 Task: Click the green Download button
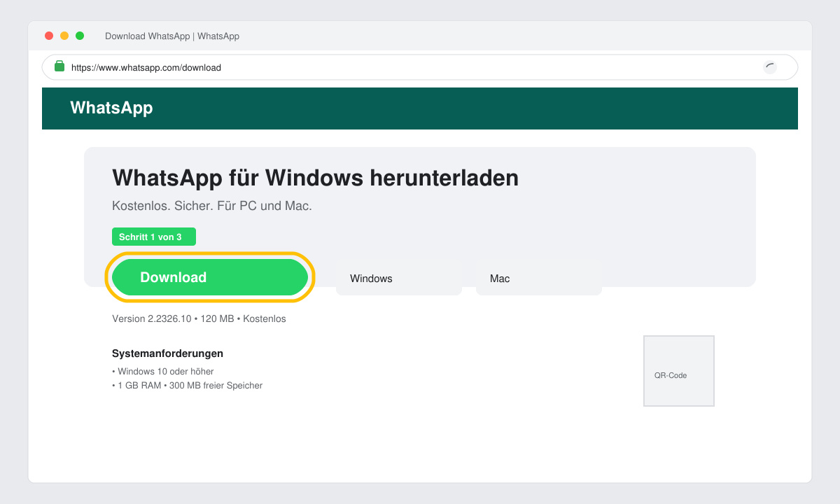pos(210,277)
